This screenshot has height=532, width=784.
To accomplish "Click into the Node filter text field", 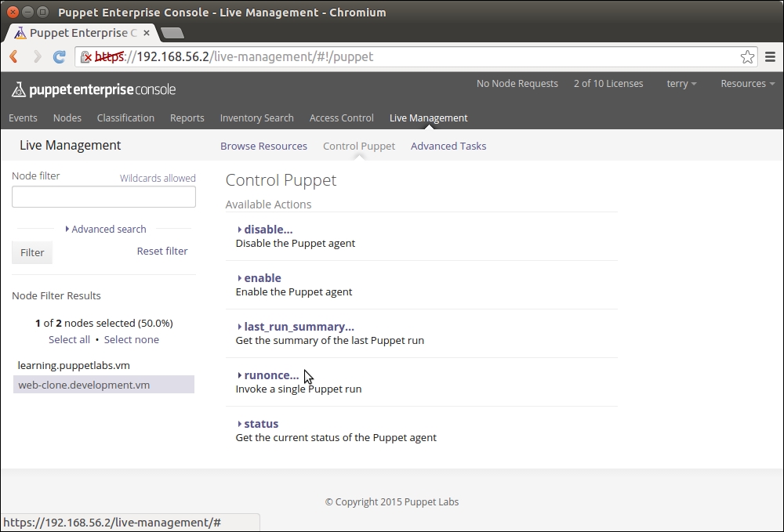I will [x=103, y=197].
